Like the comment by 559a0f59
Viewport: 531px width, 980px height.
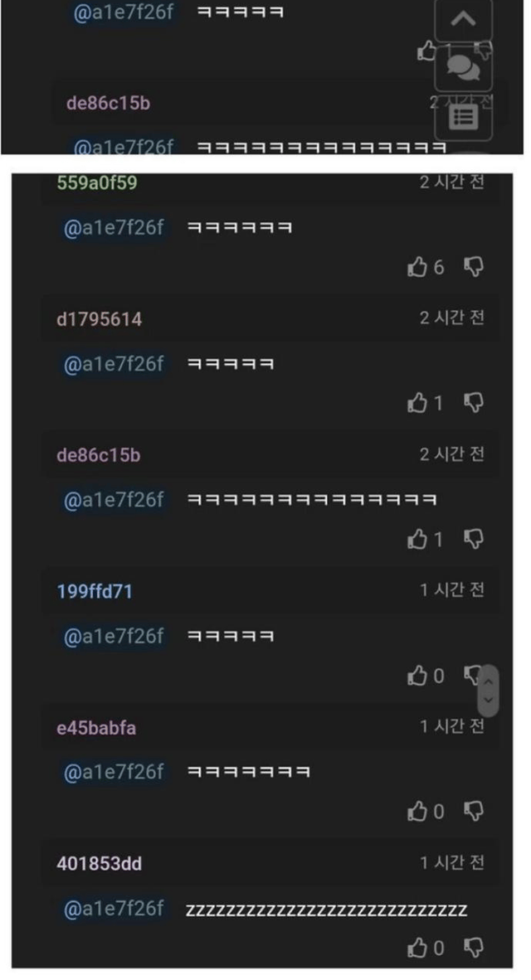click(x=417, y=267)
